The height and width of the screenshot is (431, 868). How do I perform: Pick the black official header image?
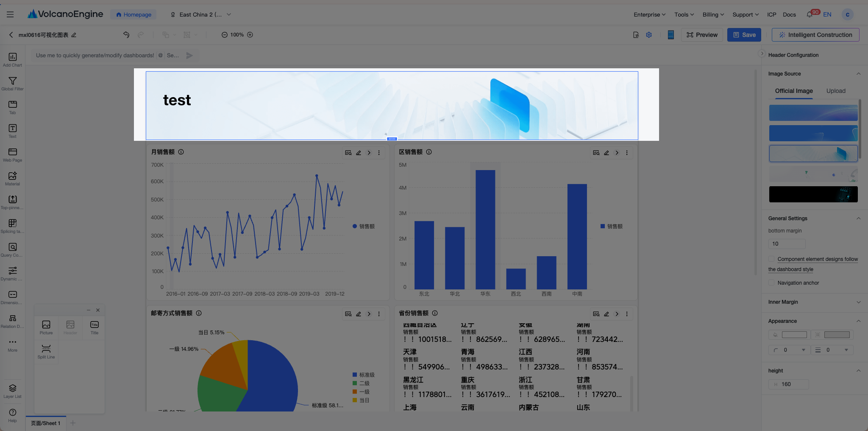pyautogui.click(x=813, y=194)
